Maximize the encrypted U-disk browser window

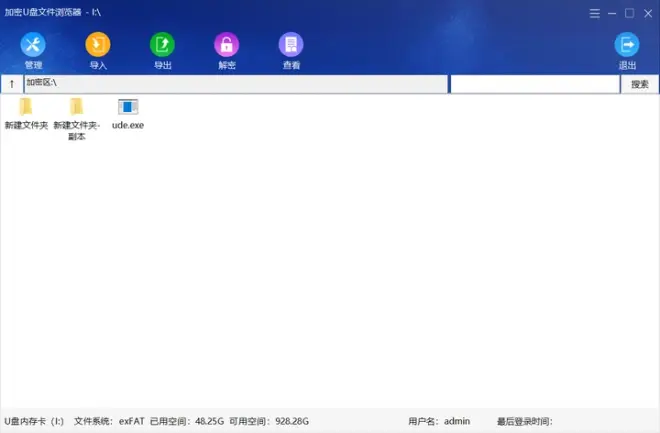629,14
